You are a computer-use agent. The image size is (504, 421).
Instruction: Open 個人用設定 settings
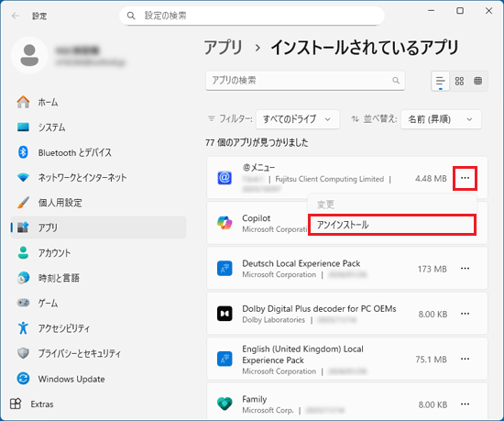click(x=98, y=203)
